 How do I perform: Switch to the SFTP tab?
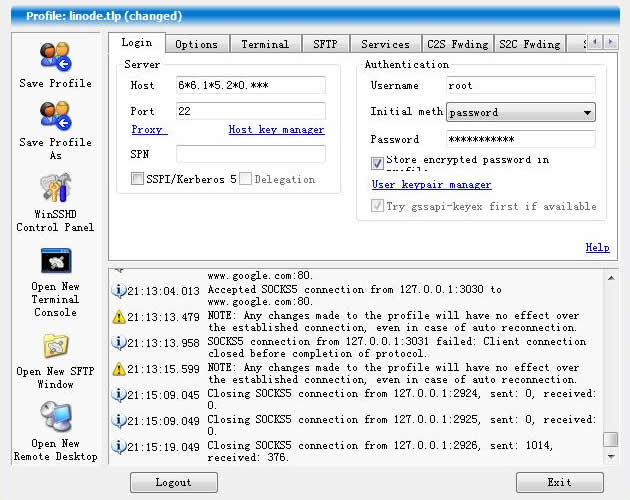pos(325,44)
